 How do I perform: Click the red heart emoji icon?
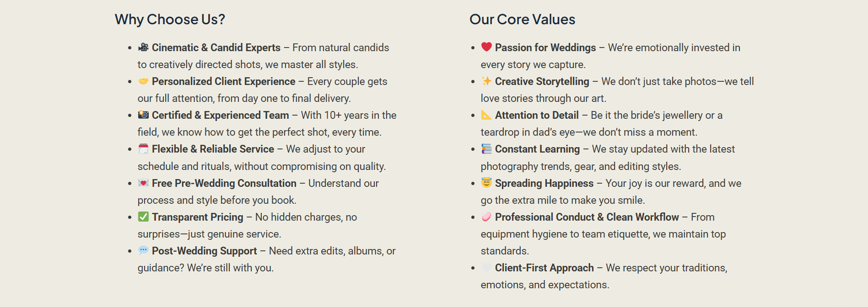(x=486, y=47)
